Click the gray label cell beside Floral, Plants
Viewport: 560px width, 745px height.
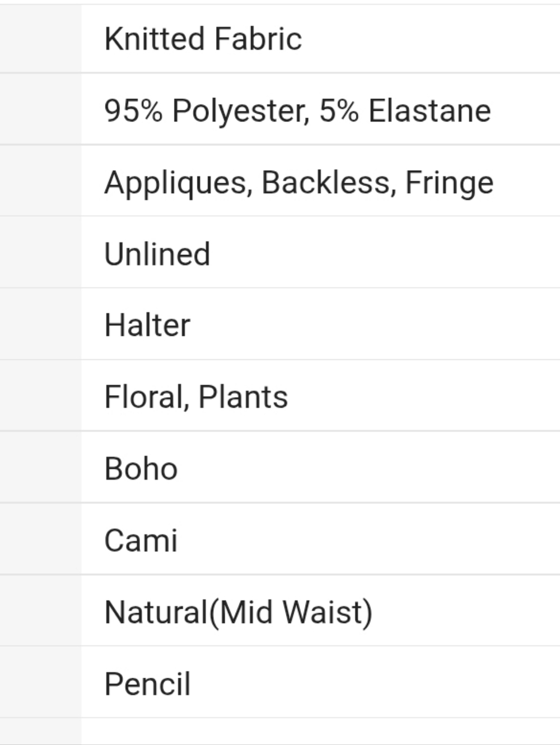[x=40, y=395]
